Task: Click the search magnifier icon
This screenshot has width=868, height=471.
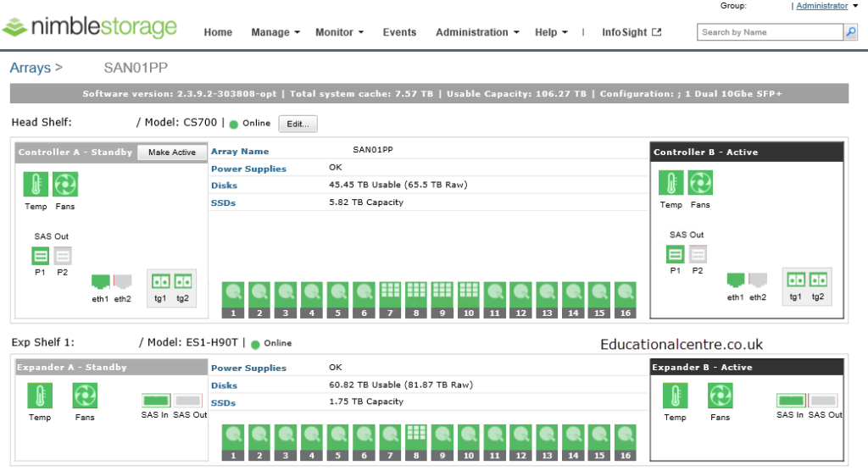Action: coord(851,33)
